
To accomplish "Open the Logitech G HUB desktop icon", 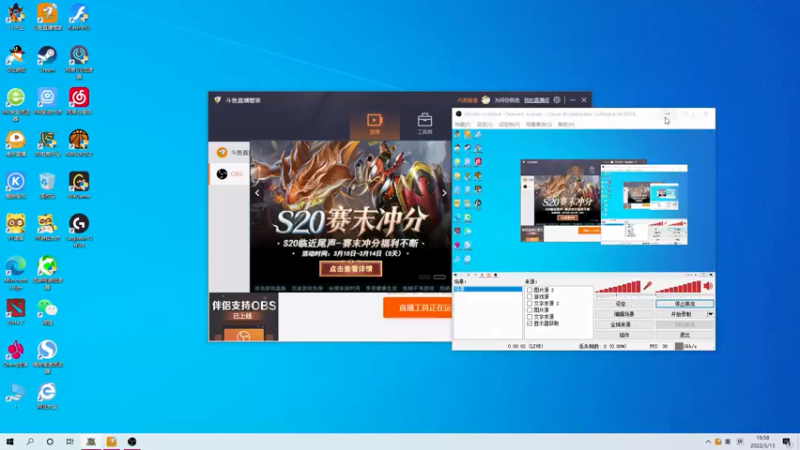I will [x=79, y=230].
